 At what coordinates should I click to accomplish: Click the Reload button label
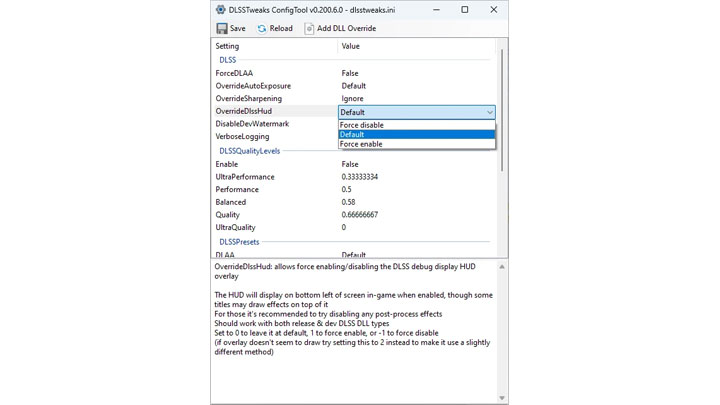(x=281, y=28)
